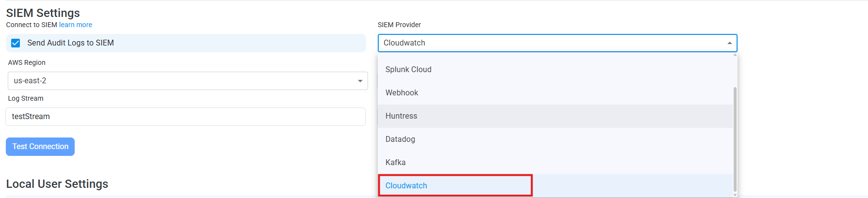Click the provider list scrollbar thumb
This screenshot has width=868, height=198.
[735, 139]
